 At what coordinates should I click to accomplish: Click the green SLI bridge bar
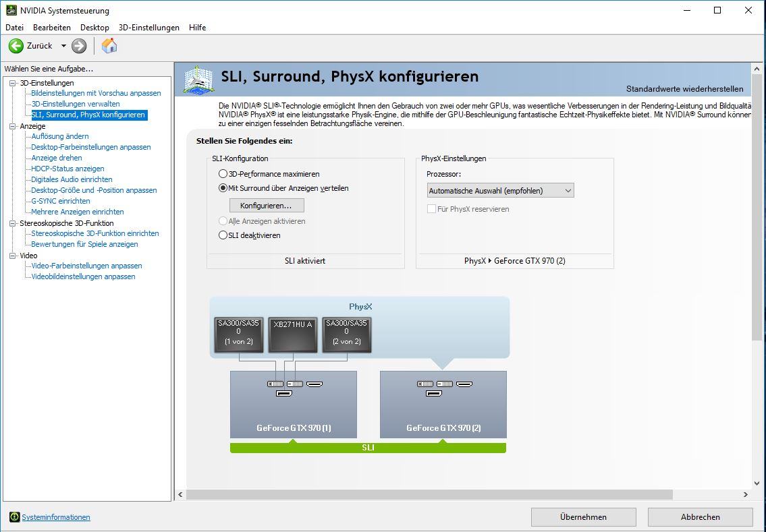[368, 448]
